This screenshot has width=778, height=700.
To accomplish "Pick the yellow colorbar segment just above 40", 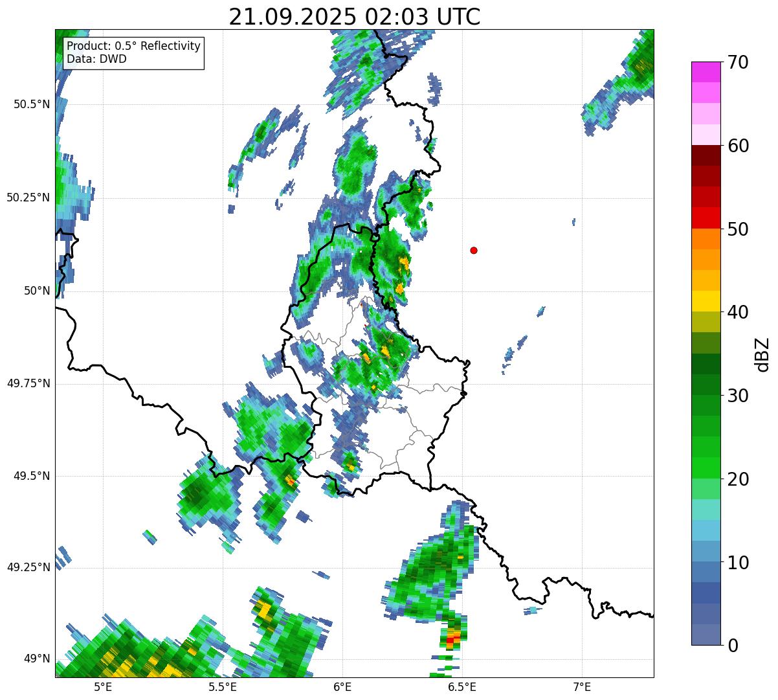I will click(706, 301).
